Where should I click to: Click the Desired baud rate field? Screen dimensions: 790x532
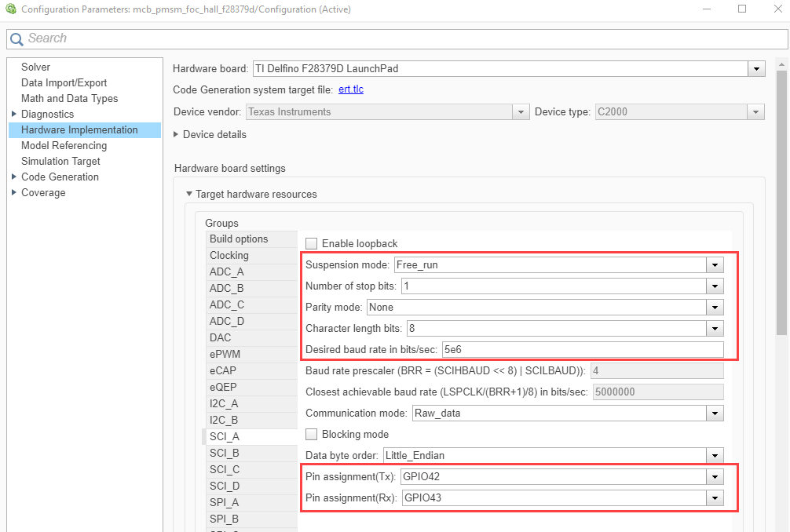pyautogui.click(x=582, y=350)
